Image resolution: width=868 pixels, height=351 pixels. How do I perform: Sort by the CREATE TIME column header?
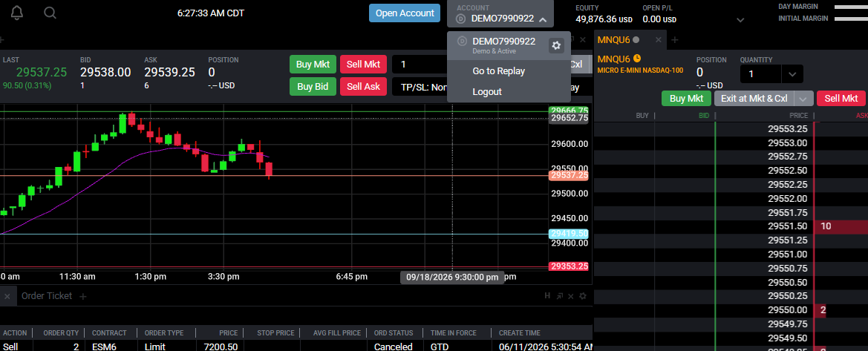tap(519, 332)
